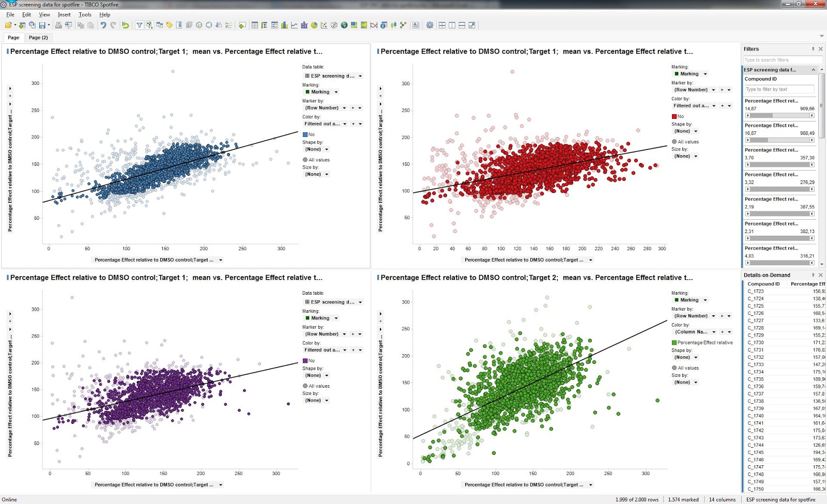This screenshot has width=827, height=504.
Task: Insert a Pie Chart from the toolbar
Action: (x=314, y=24)
